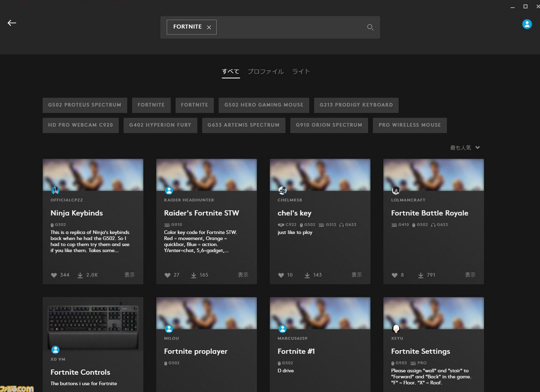The width and height of the screenshot is (540, 392).
Task: Filter by HD PRO WEBCAM C920 tag
Action: click(81, 125)
